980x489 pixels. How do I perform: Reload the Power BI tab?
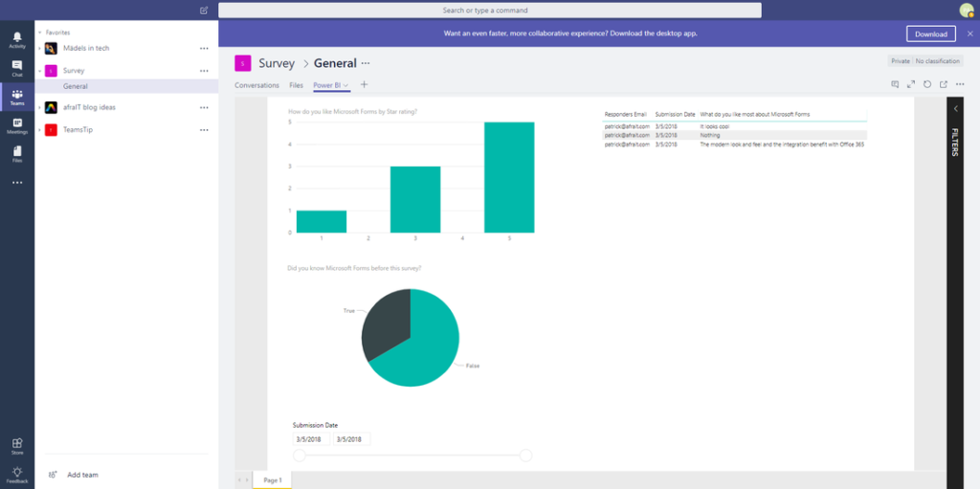coord(927,84)
